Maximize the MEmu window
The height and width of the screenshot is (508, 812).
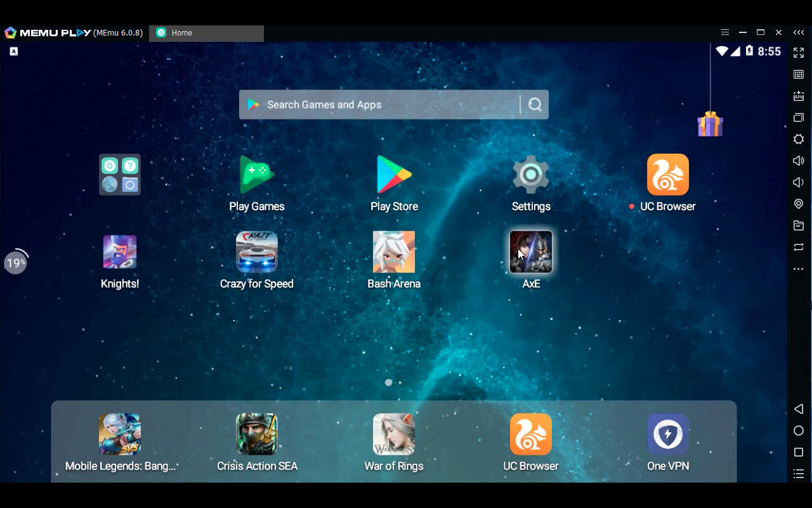(x=761, y=32)
